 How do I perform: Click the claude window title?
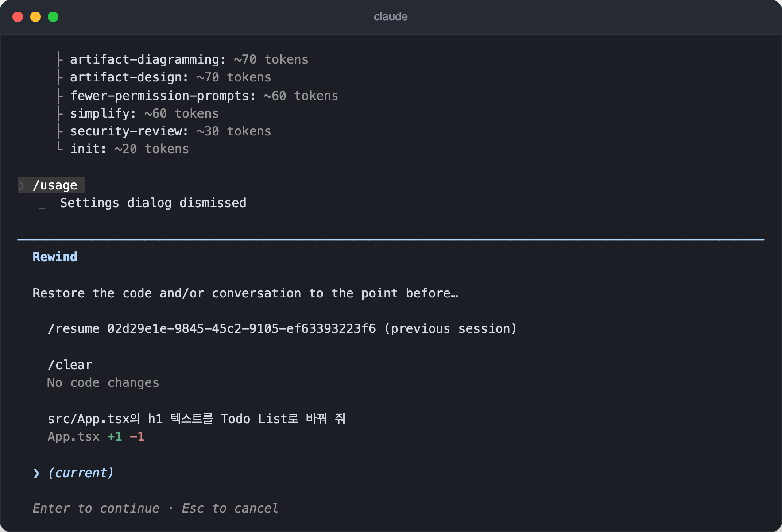click(391, 17)
